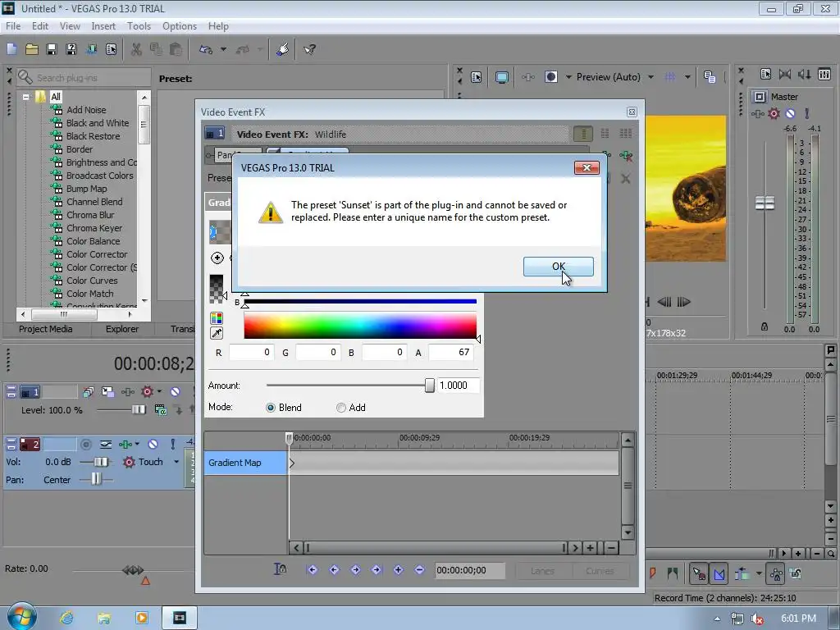Toggle mute on audio track 2

(153, 444)
